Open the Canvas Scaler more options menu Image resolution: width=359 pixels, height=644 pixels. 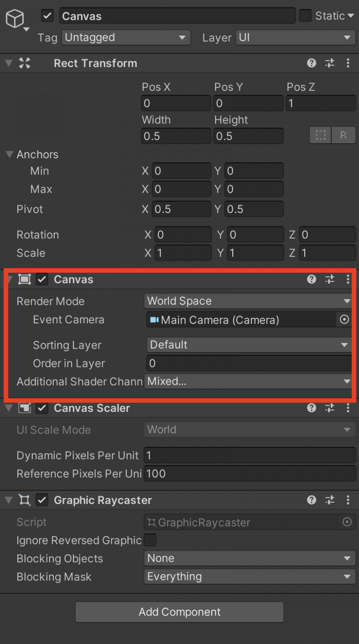[348, 408]
